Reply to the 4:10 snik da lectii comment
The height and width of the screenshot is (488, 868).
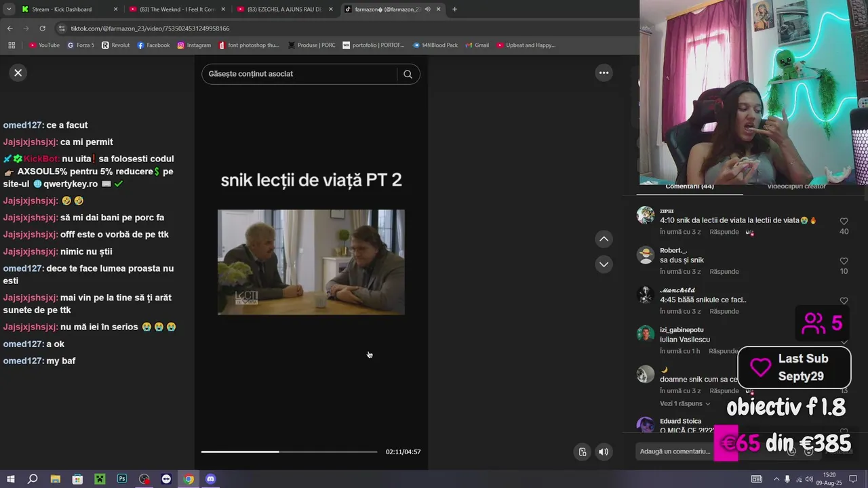pos(724,232)
